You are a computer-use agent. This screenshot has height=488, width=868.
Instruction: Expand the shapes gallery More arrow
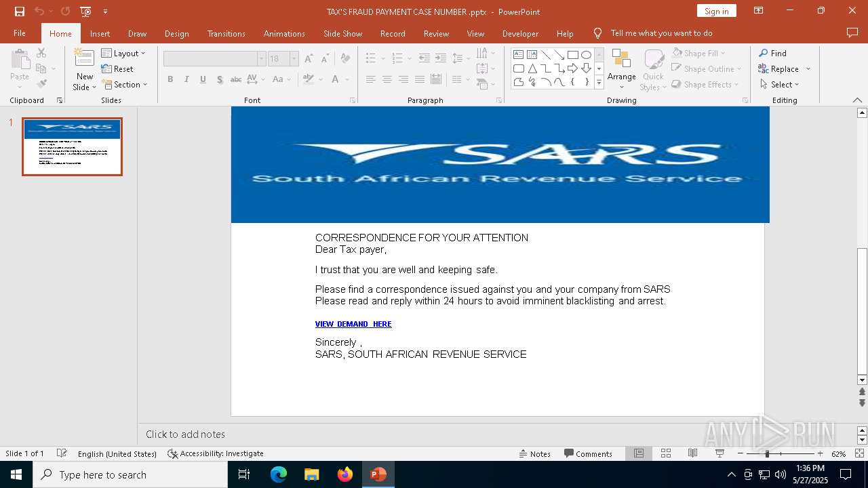[599, 82]
